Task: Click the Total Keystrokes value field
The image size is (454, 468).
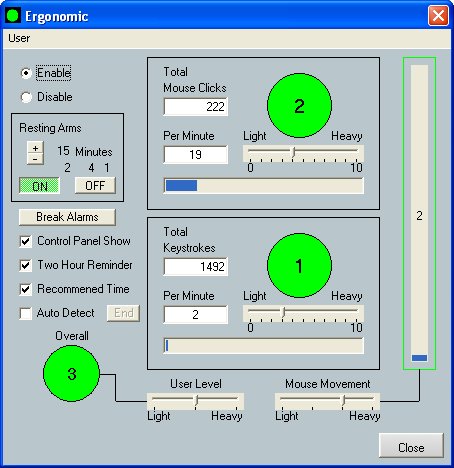Action: coord(196,266)
